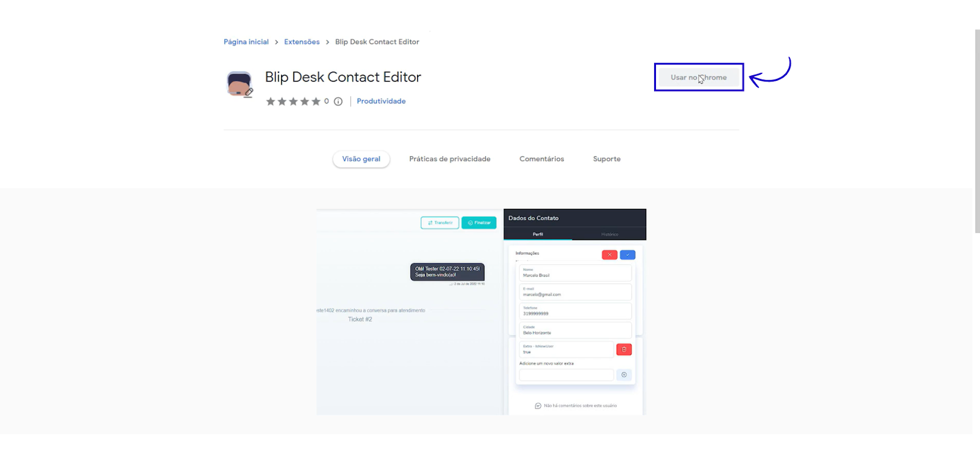
Task: Click the Usar no Chrome button
Action: pyautogui.click(x=699, y=77)
